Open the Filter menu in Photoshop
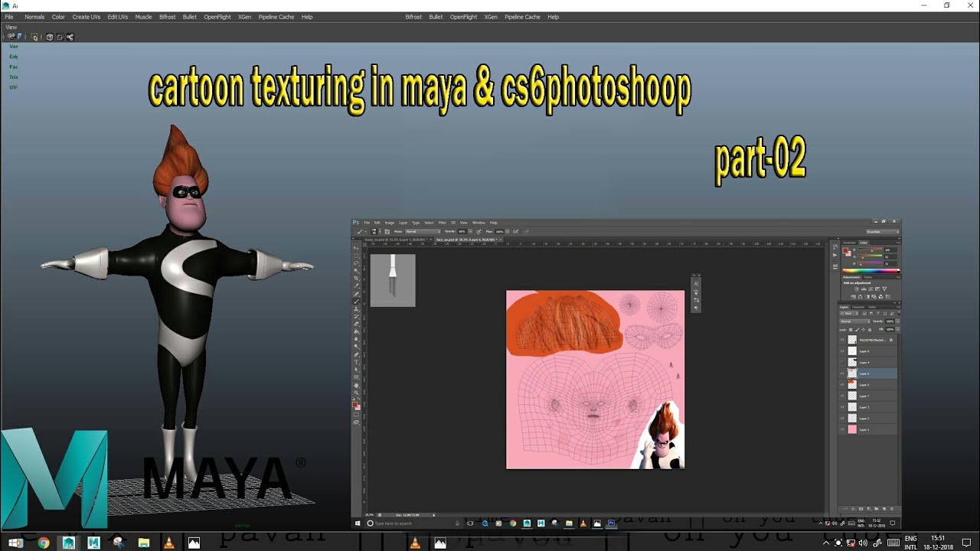This screenshot has width=980, height=551. click(443, 223)
